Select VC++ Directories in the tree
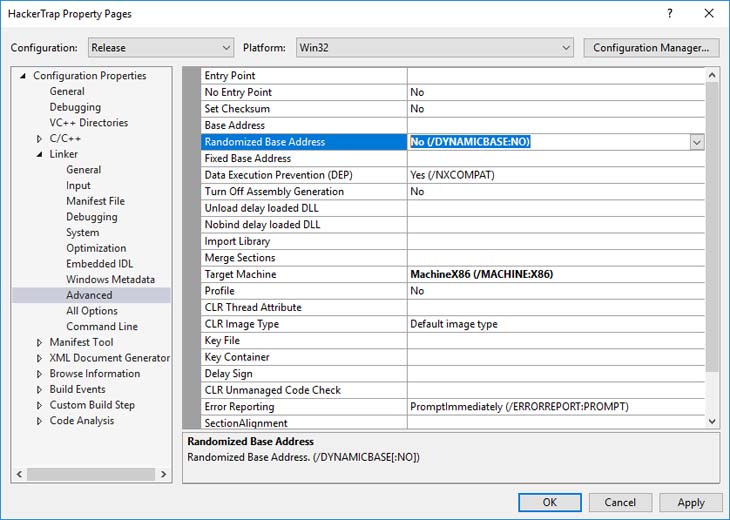The width and height of the screenshot is (730, 520). [x=88, y=122]
